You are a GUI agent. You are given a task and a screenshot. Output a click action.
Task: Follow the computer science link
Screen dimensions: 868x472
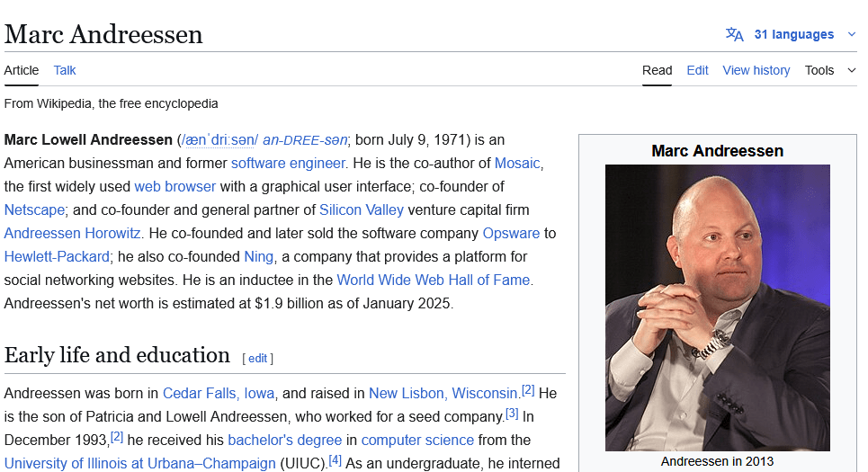(x=417, y=440)
